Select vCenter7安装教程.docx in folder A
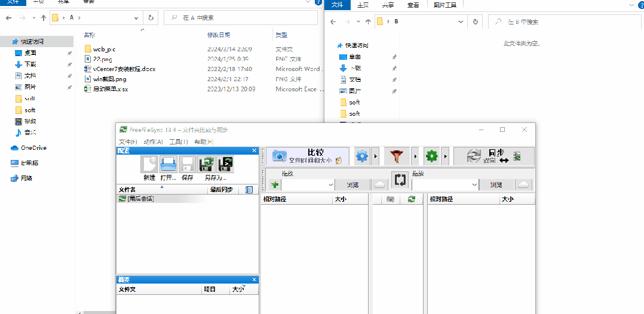This screenshot has width=644, height=314. tap(124, 69)
